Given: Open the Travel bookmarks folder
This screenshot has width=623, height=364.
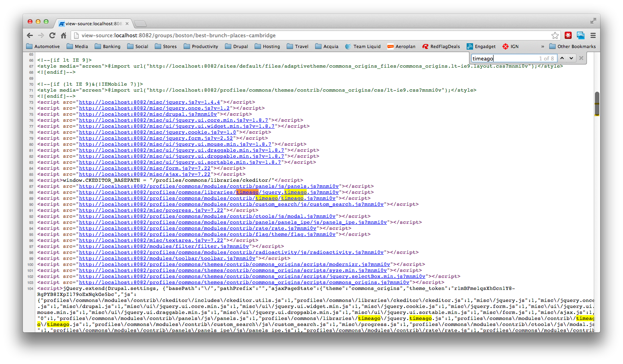Looking at the screenshot, I should 297,46.
